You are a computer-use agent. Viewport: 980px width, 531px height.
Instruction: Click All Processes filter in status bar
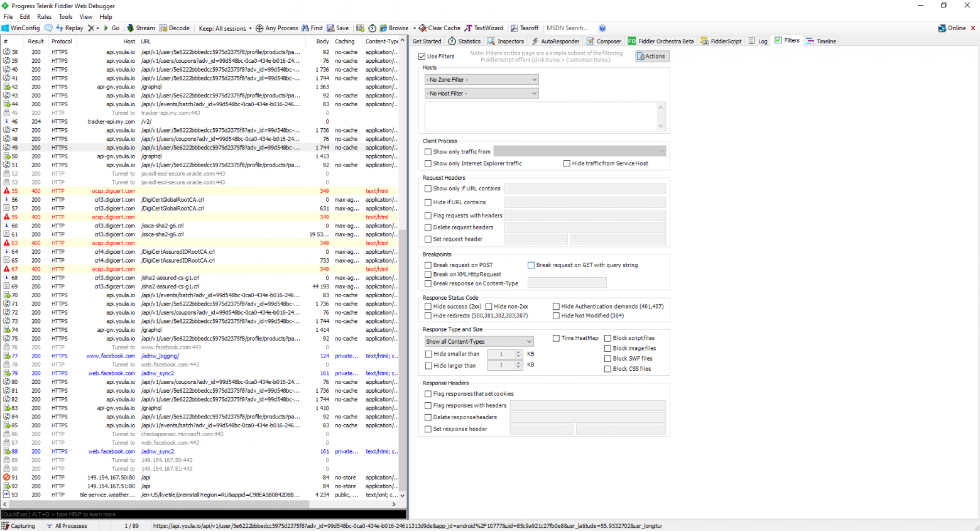67,526
